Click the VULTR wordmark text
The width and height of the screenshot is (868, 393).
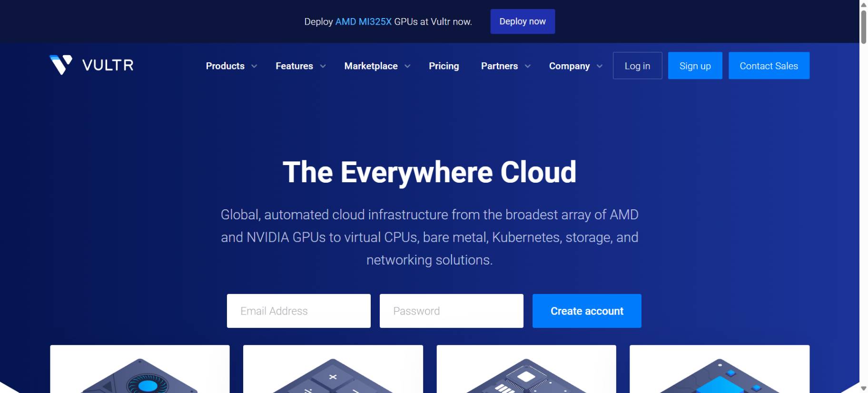point(108,65)
